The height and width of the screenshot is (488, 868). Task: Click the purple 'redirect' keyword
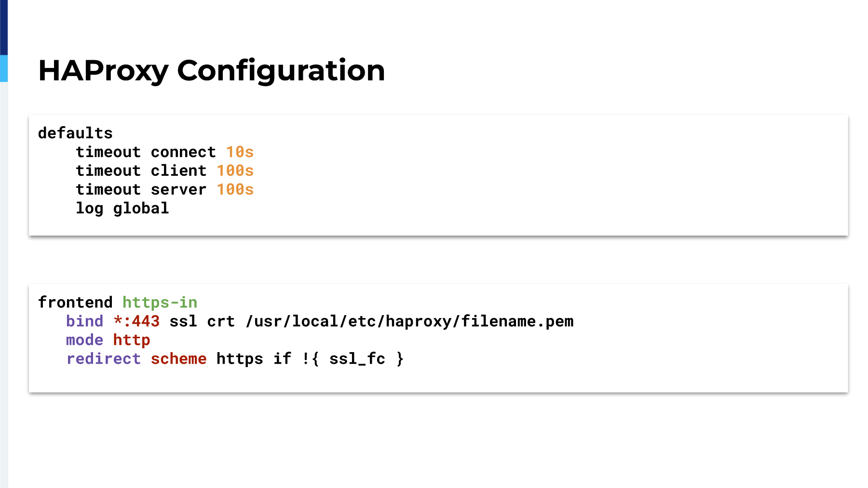[103, 358]
